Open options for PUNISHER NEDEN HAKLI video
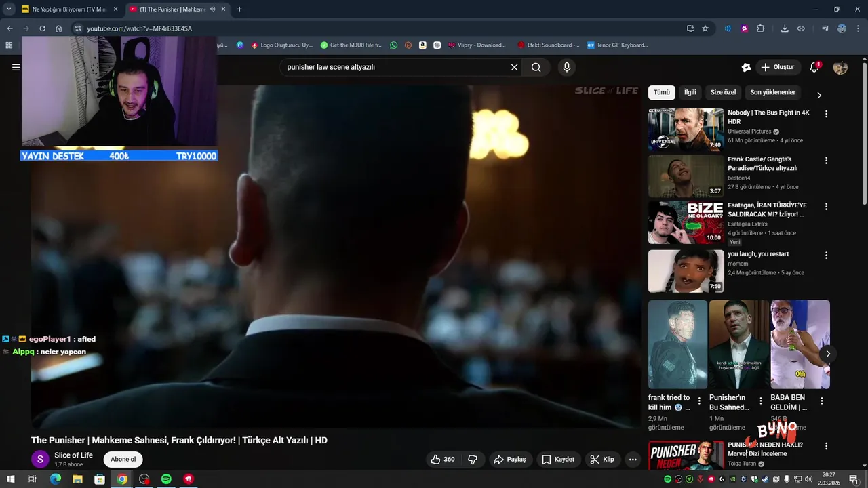 (x=826, y=446)
